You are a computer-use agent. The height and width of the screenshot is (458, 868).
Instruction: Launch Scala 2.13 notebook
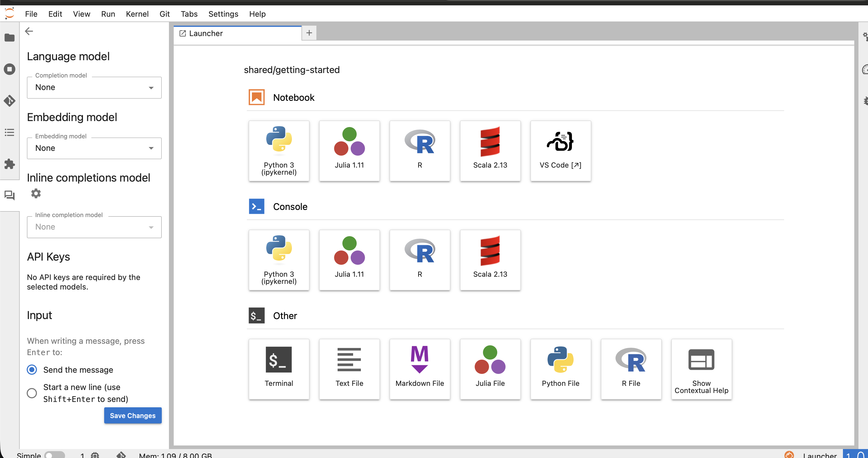(x=490, y=151)
